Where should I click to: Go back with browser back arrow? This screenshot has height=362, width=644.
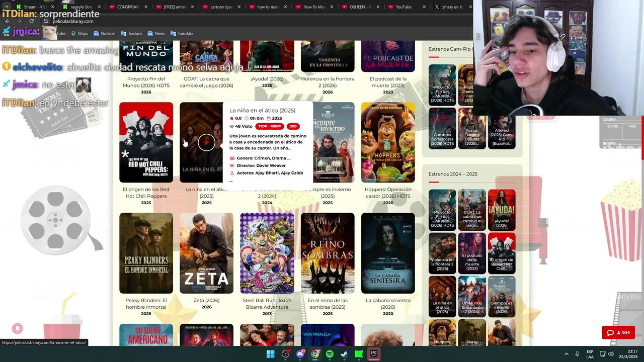[x=7, y=21]
